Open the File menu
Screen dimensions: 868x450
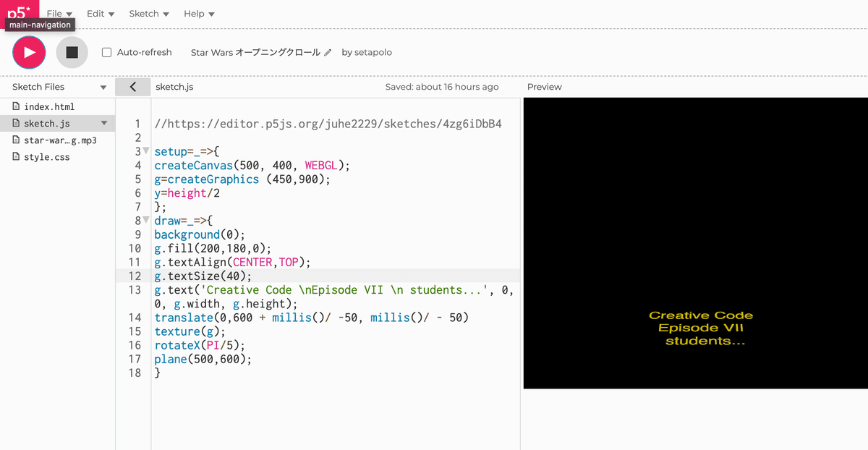click(59, 14)
